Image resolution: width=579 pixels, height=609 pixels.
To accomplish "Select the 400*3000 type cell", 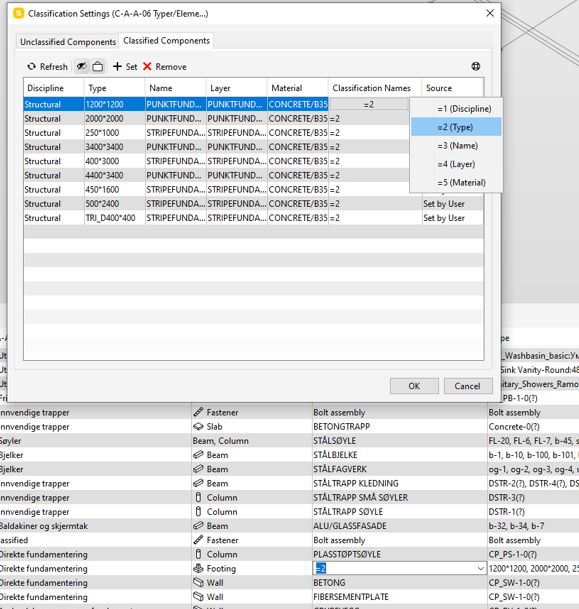I will (115, 161).
